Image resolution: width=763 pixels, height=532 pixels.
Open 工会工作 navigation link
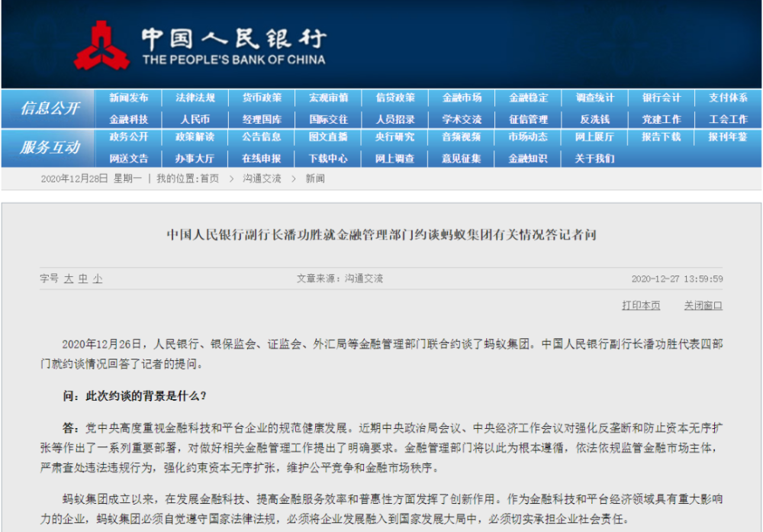(x=728, y=119)
